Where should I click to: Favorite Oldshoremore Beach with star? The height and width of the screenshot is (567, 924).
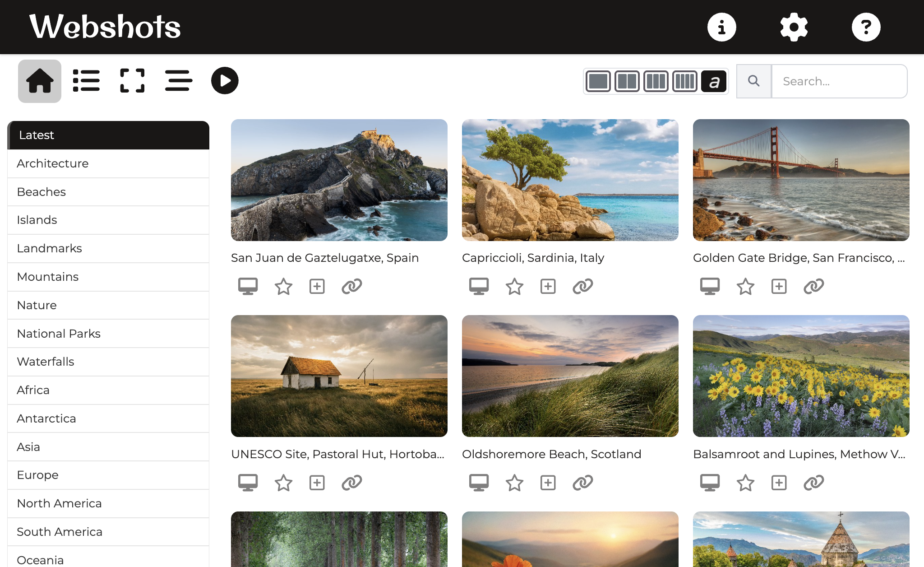(514, 483)
